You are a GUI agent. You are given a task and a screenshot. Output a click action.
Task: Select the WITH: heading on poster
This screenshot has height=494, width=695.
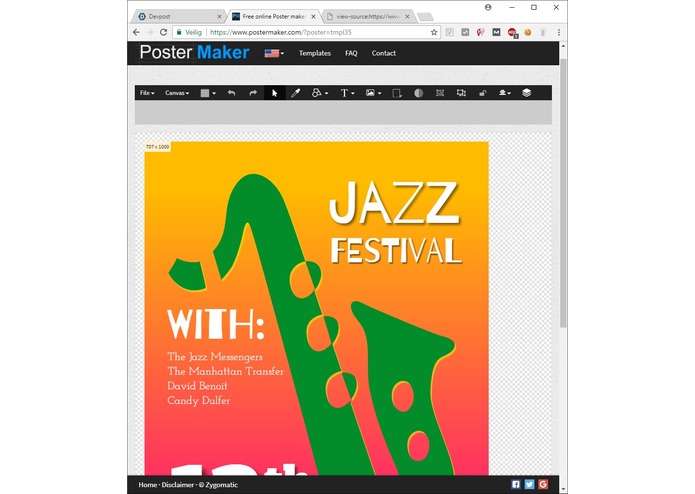tap(215, 324)
